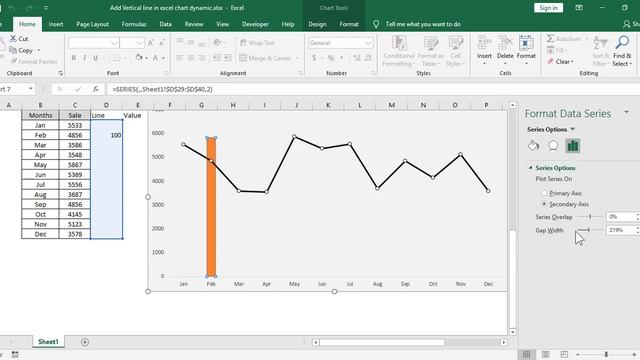
Task: Click the Fill Color bucket icon
Action: click(x=139, y=58)
